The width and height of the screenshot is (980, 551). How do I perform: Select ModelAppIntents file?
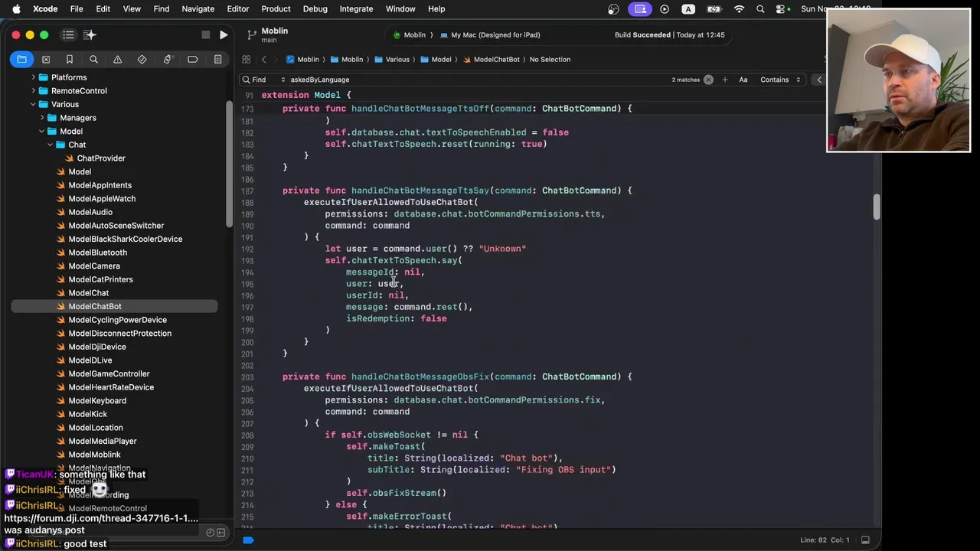coord(100,185)
